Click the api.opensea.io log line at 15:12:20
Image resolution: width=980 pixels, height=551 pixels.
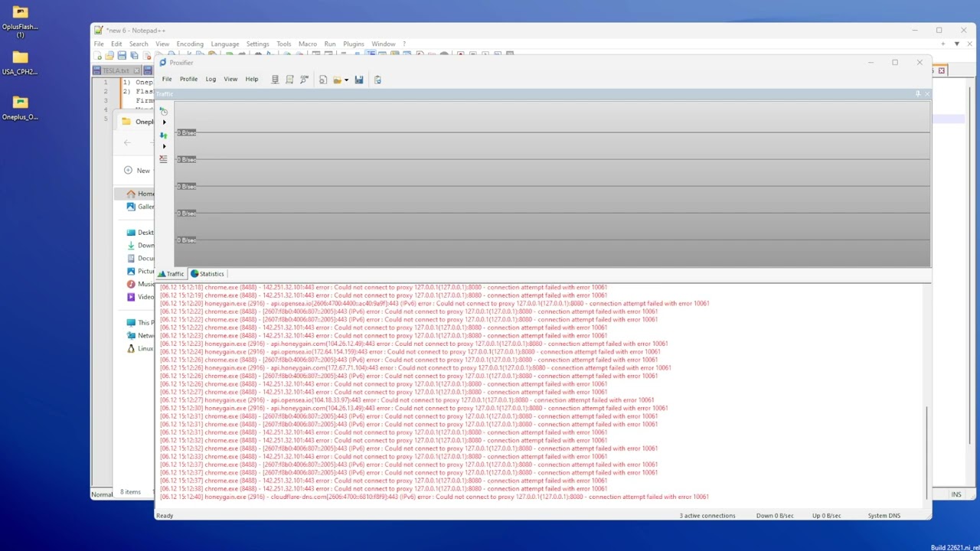point(434,303)
